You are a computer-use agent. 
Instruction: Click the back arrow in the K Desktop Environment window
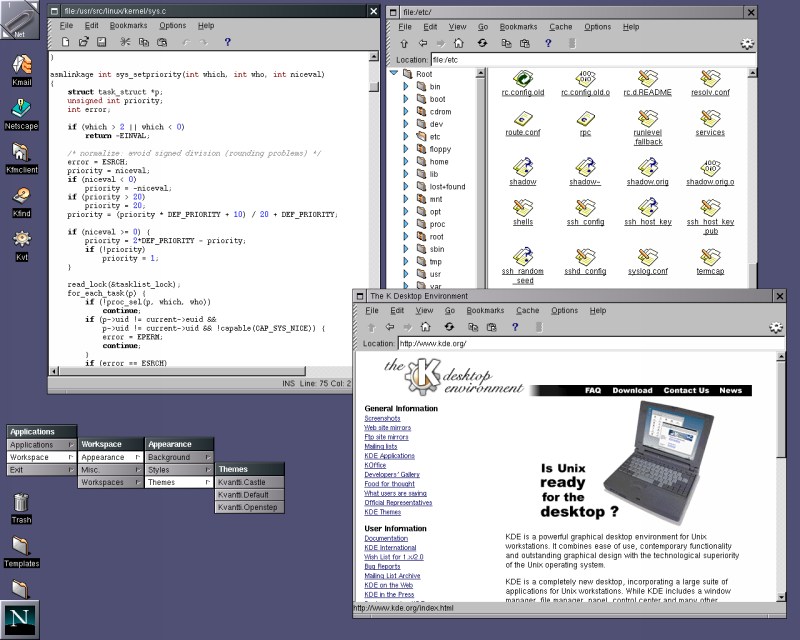(x=390, y=327)
